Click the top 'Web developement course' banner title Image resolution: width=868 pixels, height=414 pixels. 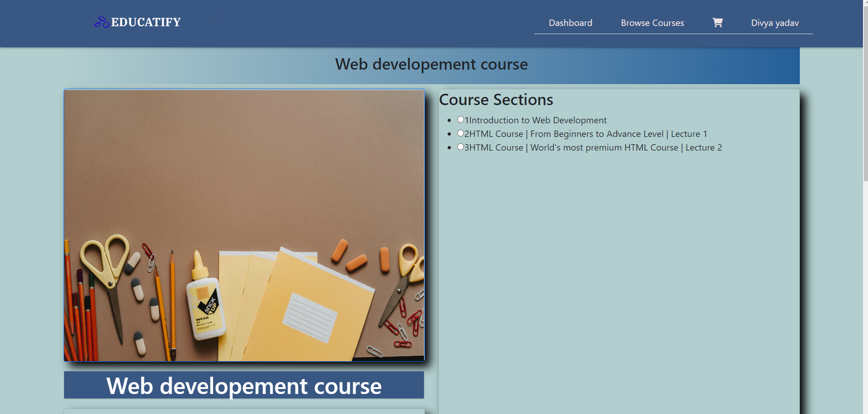[431, 64]
